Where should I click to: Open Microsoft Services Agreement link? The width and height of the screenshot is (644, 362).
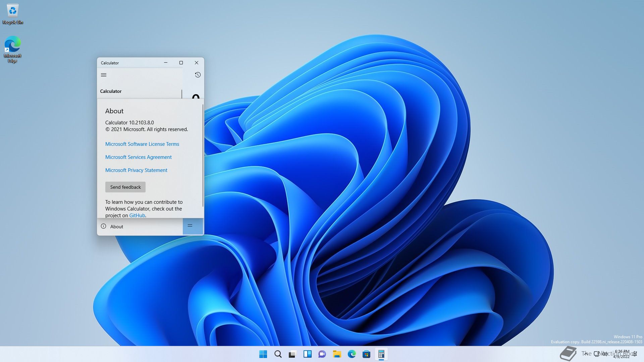coord(139,157)
